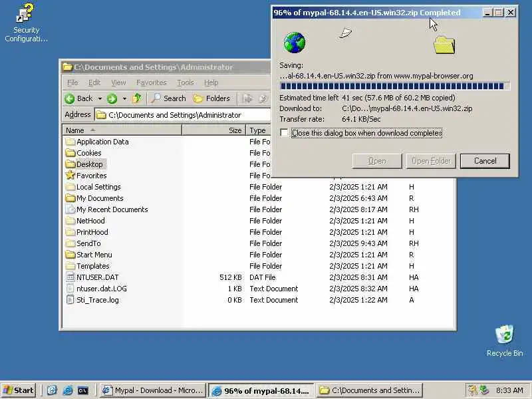Select the Templates folder icon
This screenshot has height=399, width=532.
coord(70,266)
